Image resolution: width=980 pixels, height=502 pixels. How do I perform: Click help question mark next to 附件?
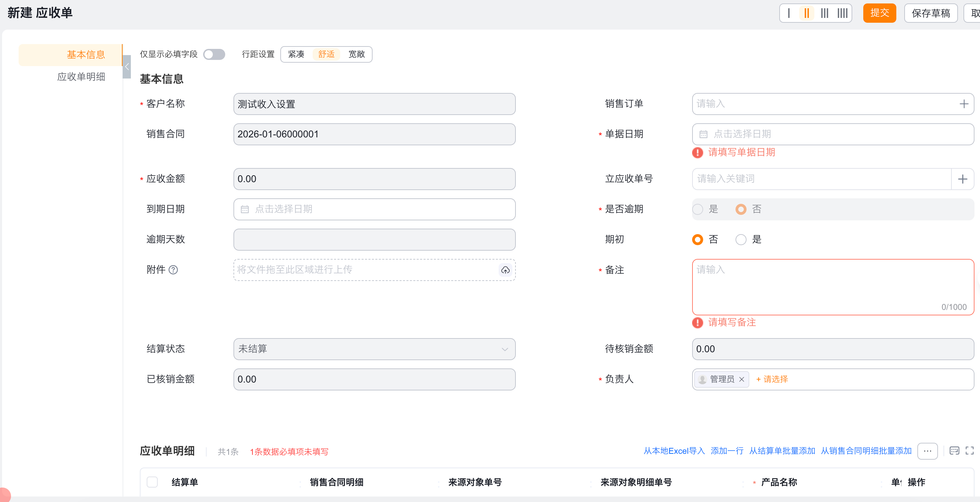point(173,270)
